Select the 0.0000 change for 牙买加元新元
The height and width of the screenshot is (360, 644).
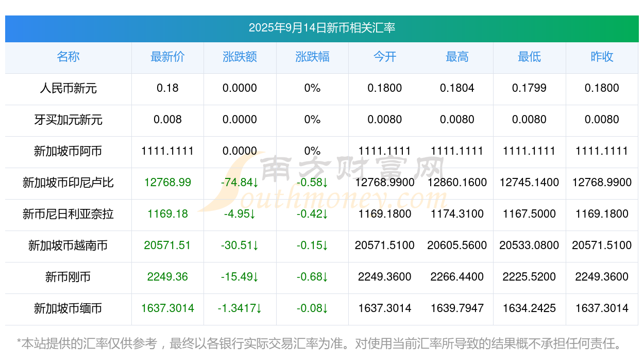[x=240, y=120]
